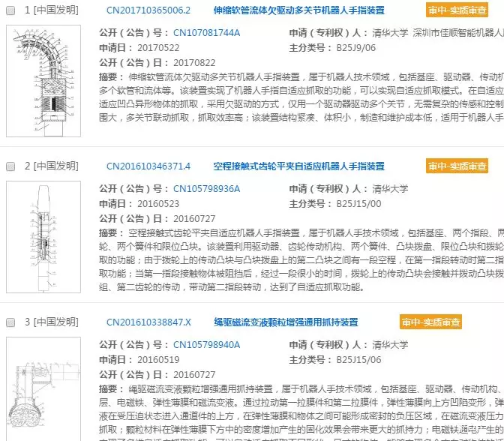Open the drawing thumbnail of patent result 2
504x441 pixels.
[43, 237]
